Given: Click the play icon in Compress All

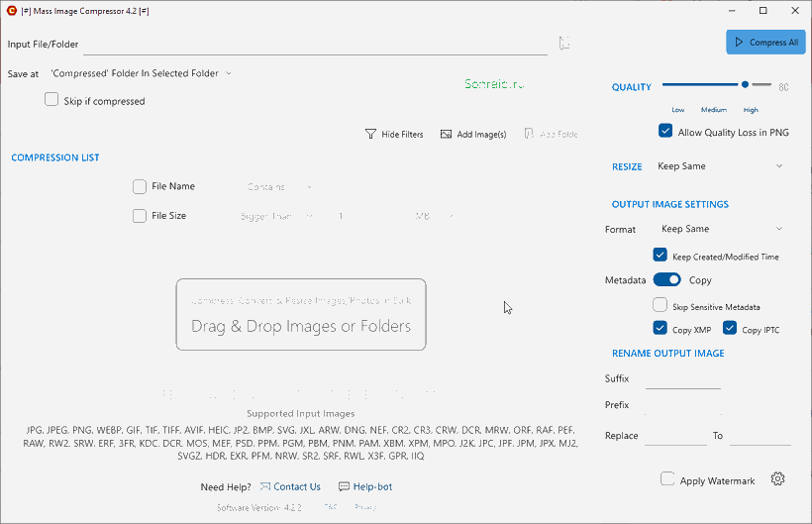Looking at the screenshot, I should [x=739, y=42].
